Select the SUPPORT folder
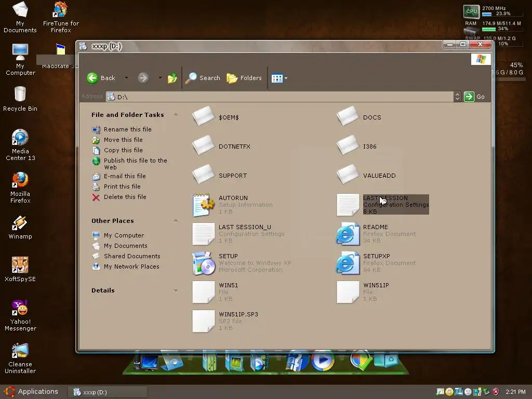 tap(220, 175)
